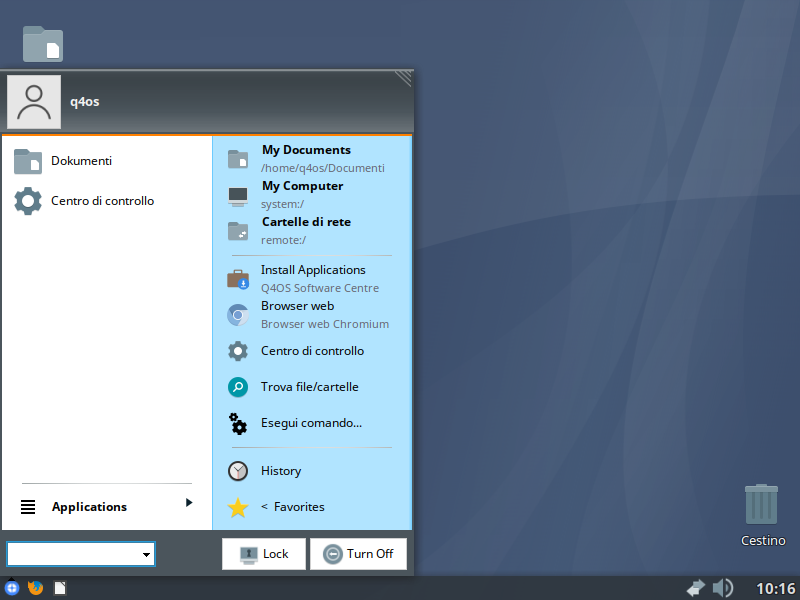
Task: Open the History menu entry
Action: (x=311, y=471)
